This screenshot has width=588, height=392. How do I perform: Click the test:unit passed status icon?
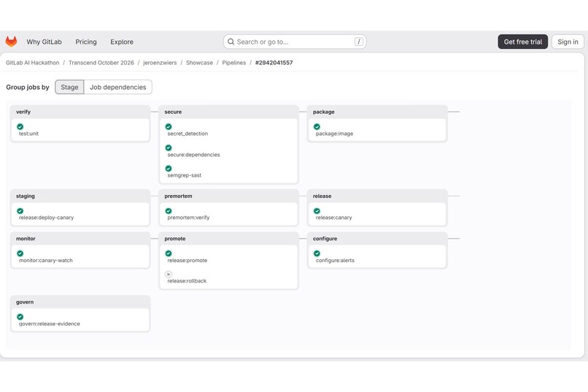[20, 127]
